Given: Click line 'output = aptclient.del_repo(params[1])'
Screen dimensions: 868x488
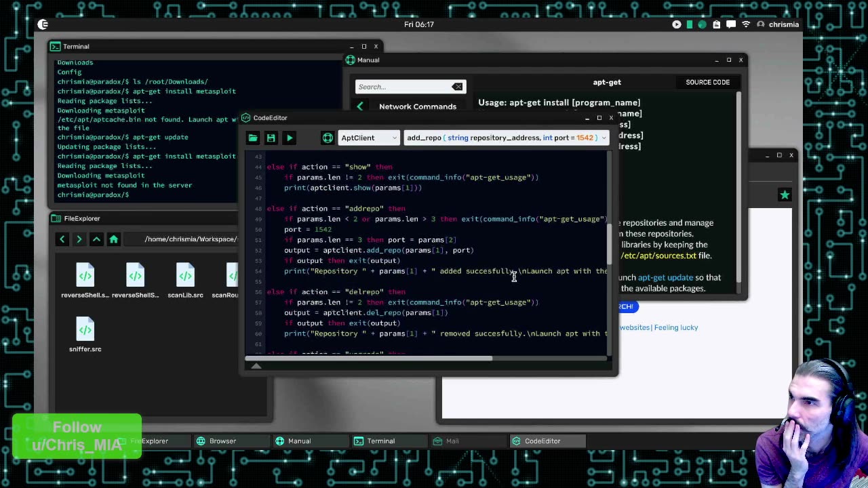Looking at the screenshot, I should coord(366,313).
